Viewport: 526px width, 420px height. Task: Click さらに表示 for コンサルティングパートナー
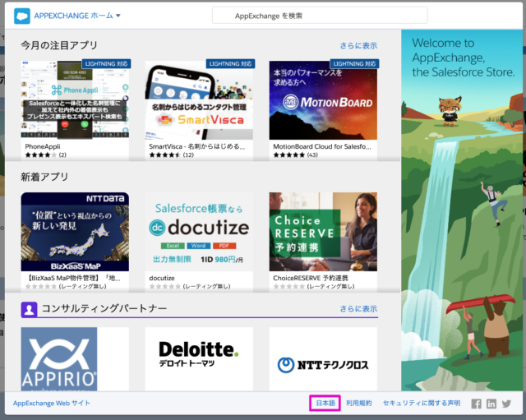tap(358, 308)
